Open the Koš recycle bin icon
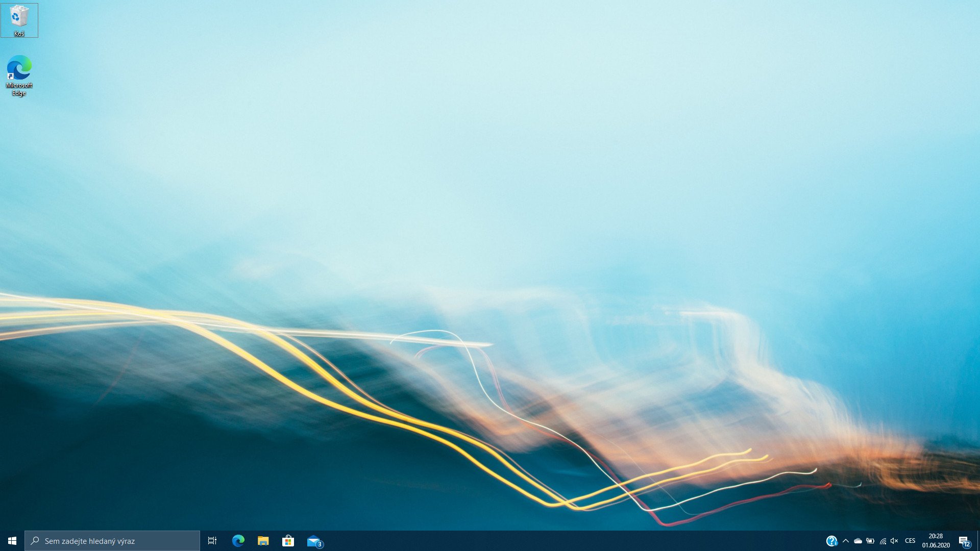Screen dimensions: 980x551 [19, 20]
